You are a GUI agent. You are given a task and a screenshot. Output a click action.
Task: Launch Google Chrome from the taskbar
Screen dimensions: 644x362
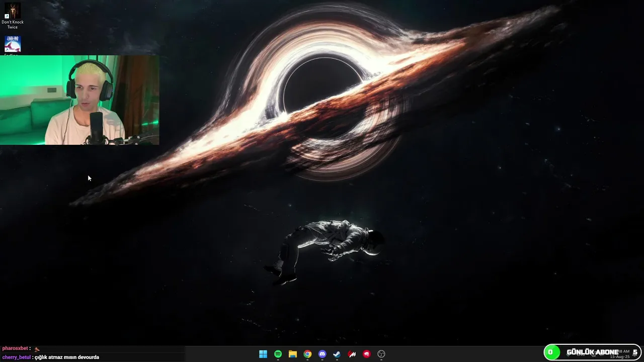click(307, 354)
